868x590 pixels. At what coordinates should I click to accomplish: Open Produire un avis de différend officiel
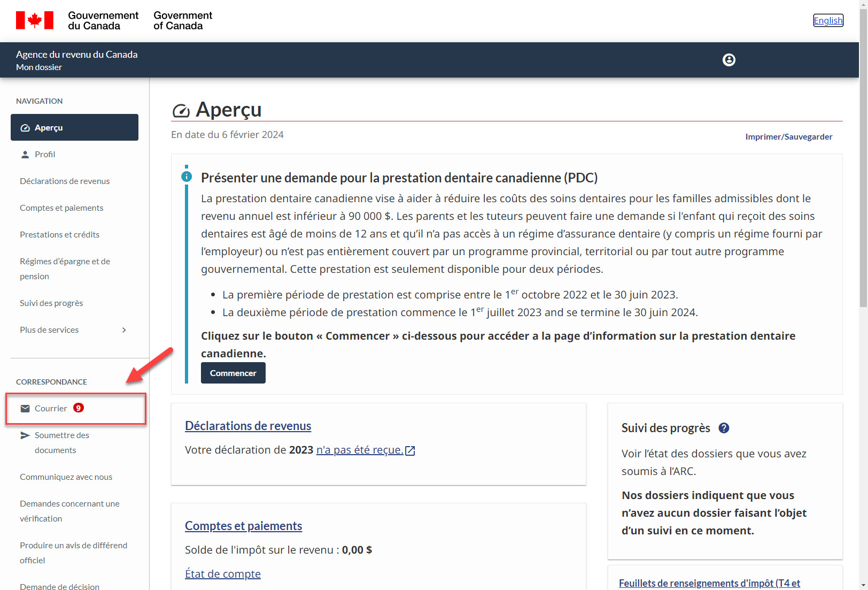pos(74,553)
